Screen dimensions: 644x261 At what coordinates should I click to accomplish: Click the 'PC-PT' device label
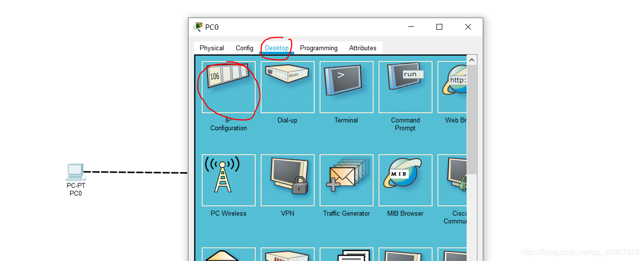click(x=76, y=185)
